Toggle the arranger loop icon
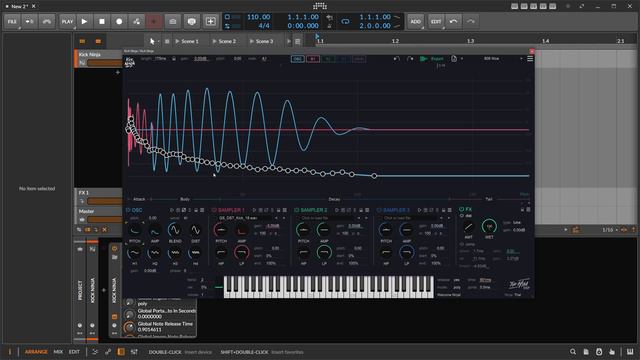 point(345,22)
